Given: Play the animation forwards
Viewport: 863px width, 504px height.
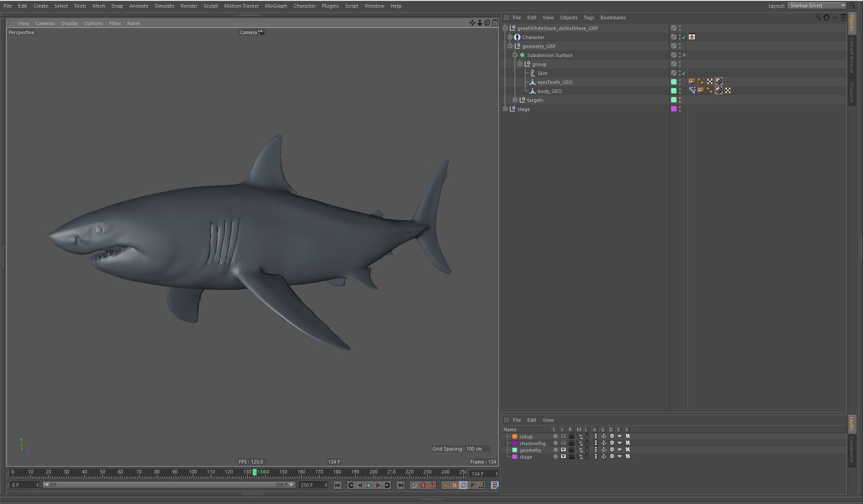Looking at the screenshot, I should tap(369, 485).
